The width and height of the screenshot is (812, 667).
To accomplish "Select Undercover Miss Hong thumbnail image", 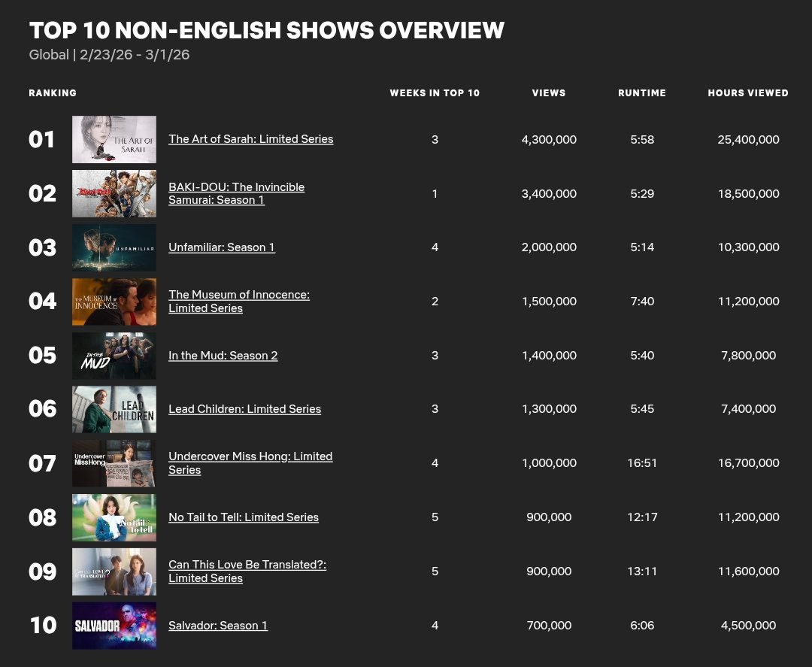I will tap(114, 463).
